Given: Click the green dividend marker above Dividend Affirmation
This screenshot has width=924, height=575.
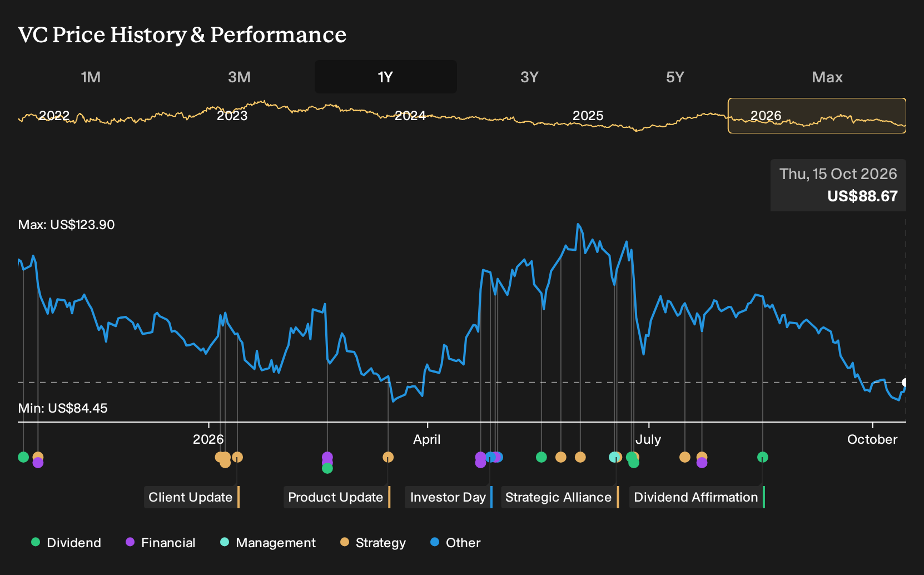Looking at the screenshot, I should (x=763, y=457).
